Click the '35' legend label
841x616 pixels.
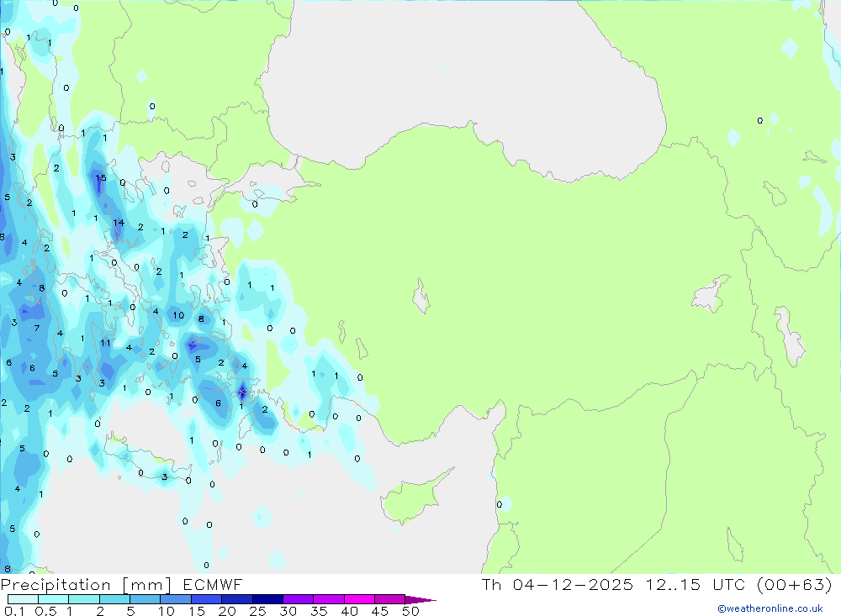(319, 611)
